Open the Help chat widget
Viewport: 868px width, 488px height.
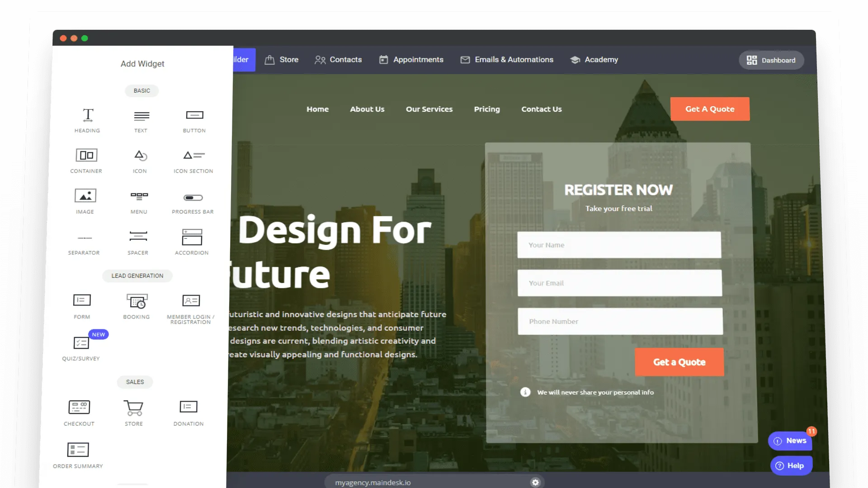tap(791, 465)
